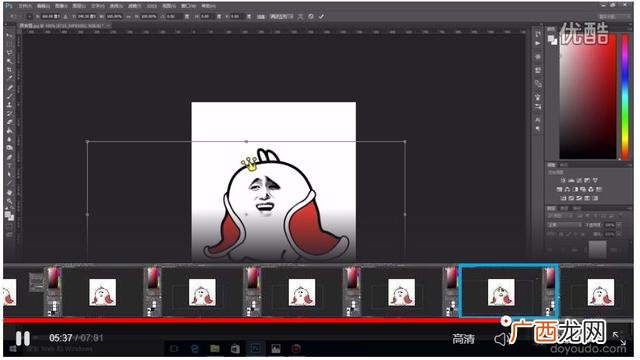
Task: Add a Levels adjustment
Action: tap(571, 180)
